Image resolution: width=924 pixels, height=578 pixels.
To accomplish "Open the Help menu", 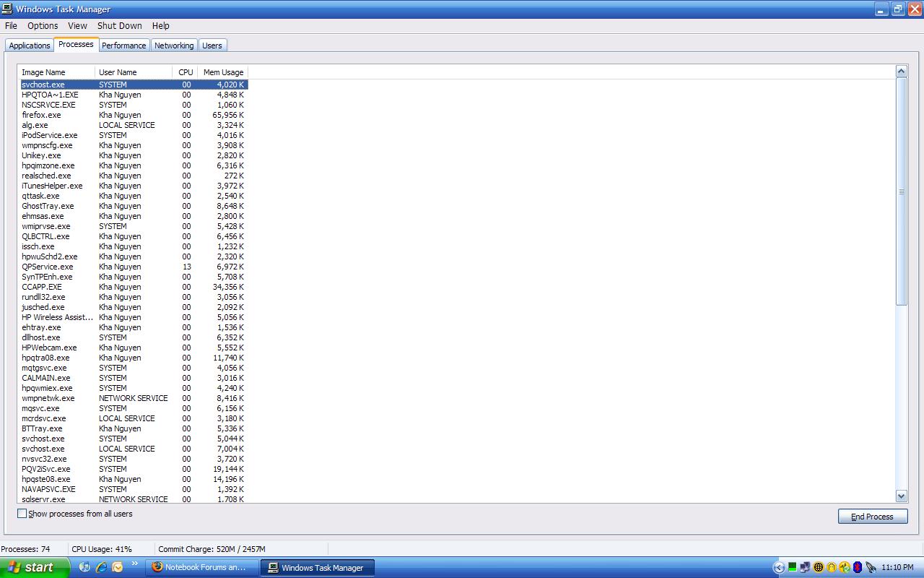I will tap(160, 25).
